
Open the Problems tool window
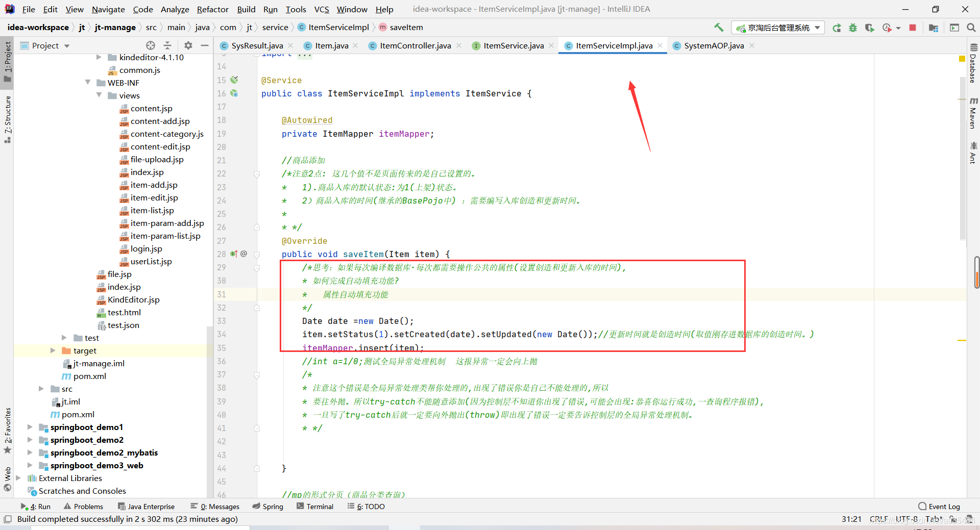click(83, 506)
